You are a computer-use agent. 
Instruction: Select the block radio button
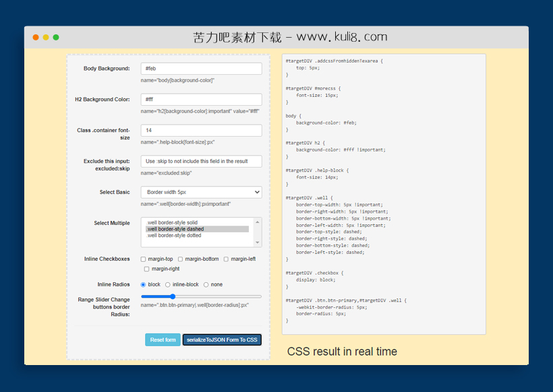143,285
